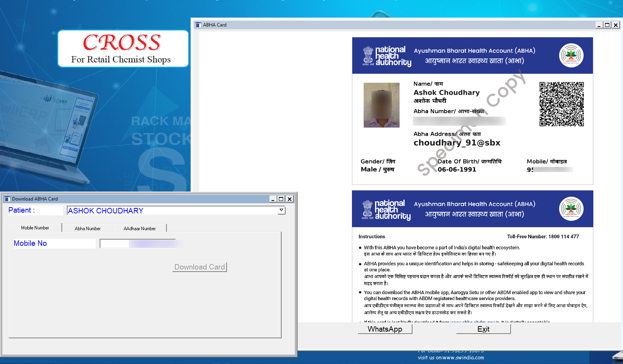Click the www.swindia.com website text

(464, 358)
